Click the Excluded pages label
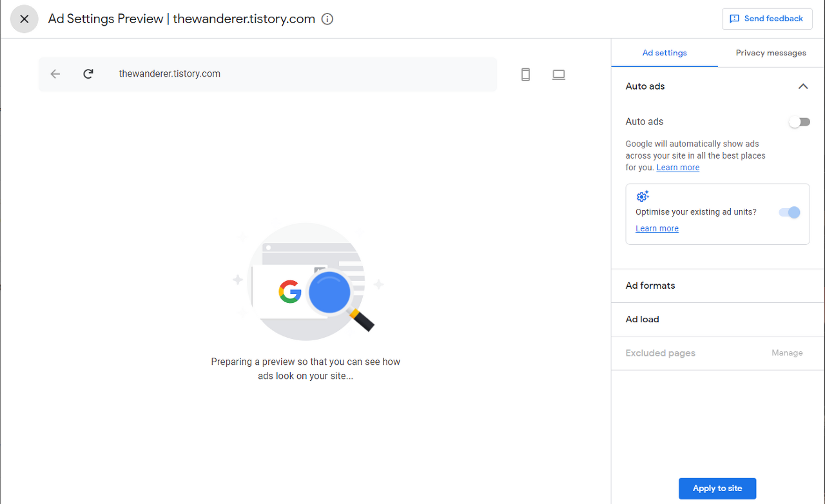 [x=661, y=353]
